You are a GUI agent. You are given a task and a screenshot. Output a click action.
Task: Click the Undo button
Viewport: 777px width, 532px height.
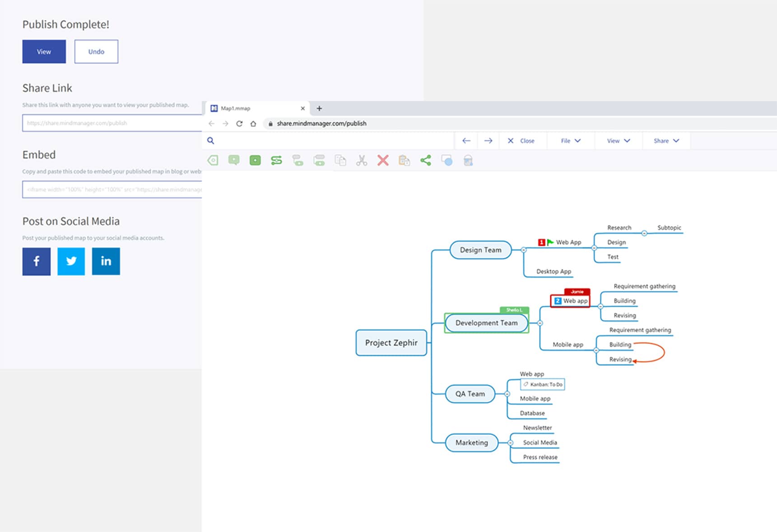(x=96, y=51)
